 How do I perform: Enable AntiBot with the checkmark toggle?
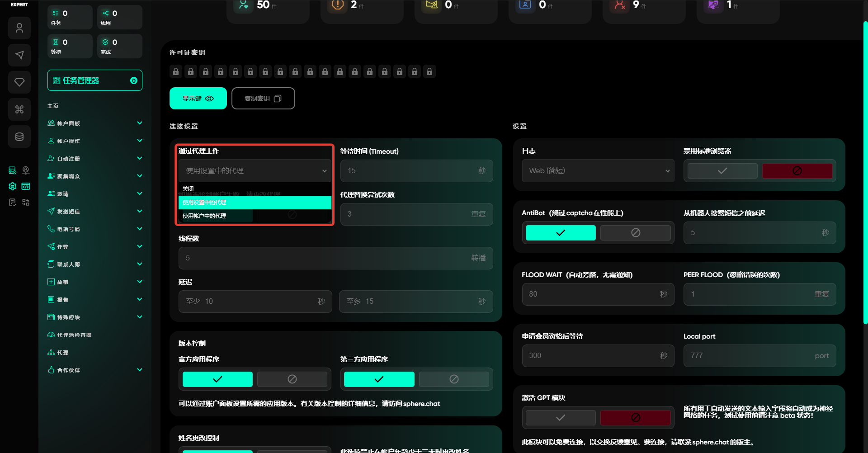[560, 233]
